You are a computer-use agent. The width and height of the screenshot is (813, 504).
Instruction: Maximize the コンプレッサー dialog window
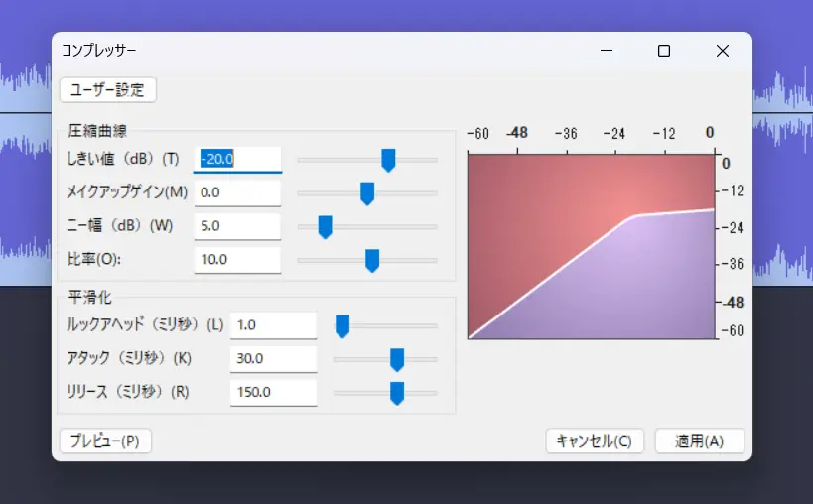coord(664,51)
